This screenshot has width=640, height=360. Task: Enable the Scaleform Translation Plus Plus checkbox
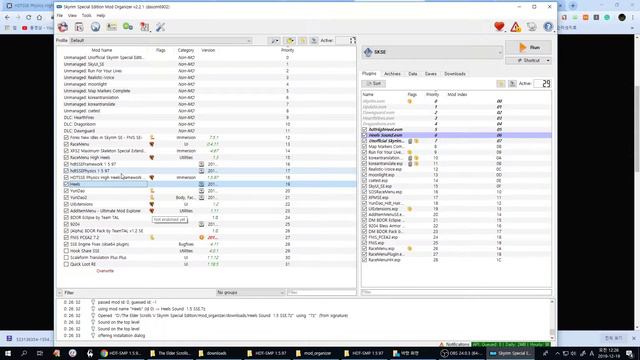click(66, 258)
